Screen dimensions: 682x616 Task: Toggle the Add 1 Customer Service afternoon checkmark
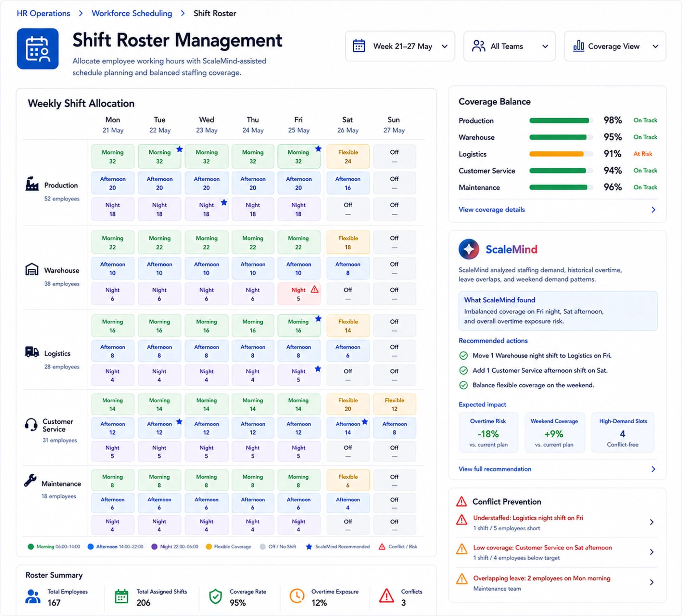point(463,370)
